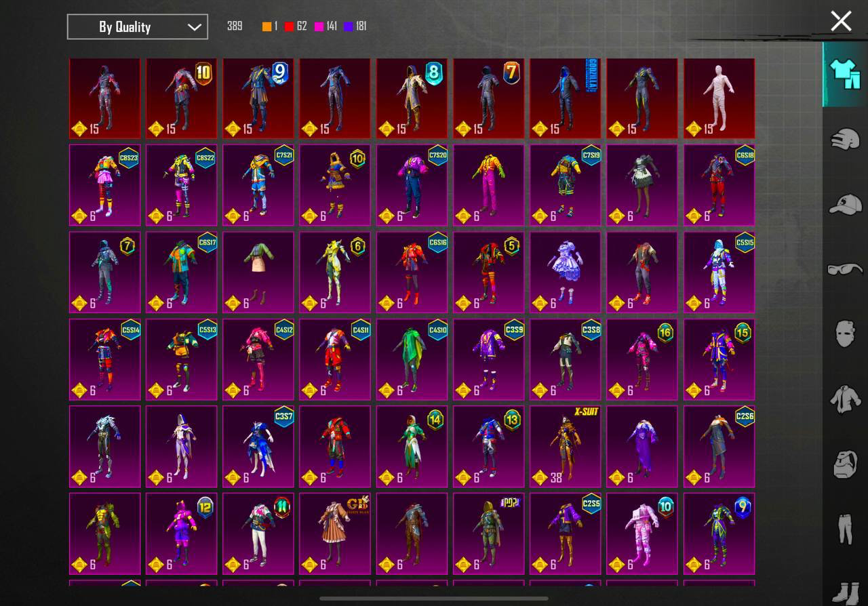Open the jacket tops category
Screen dimensions: 868x606
click(x=845, y=399)
